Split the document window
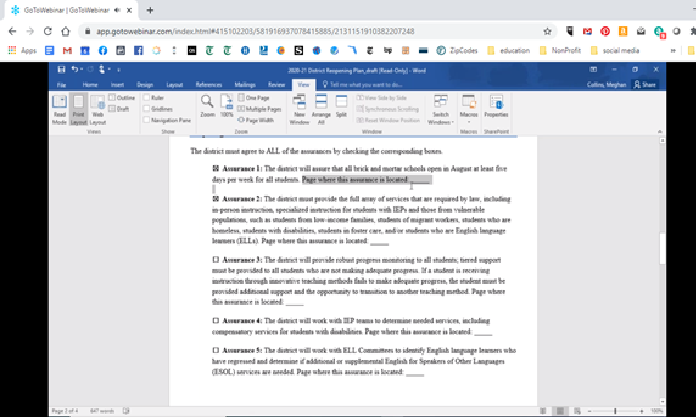The image size is (696, 417). pos(341,107)
